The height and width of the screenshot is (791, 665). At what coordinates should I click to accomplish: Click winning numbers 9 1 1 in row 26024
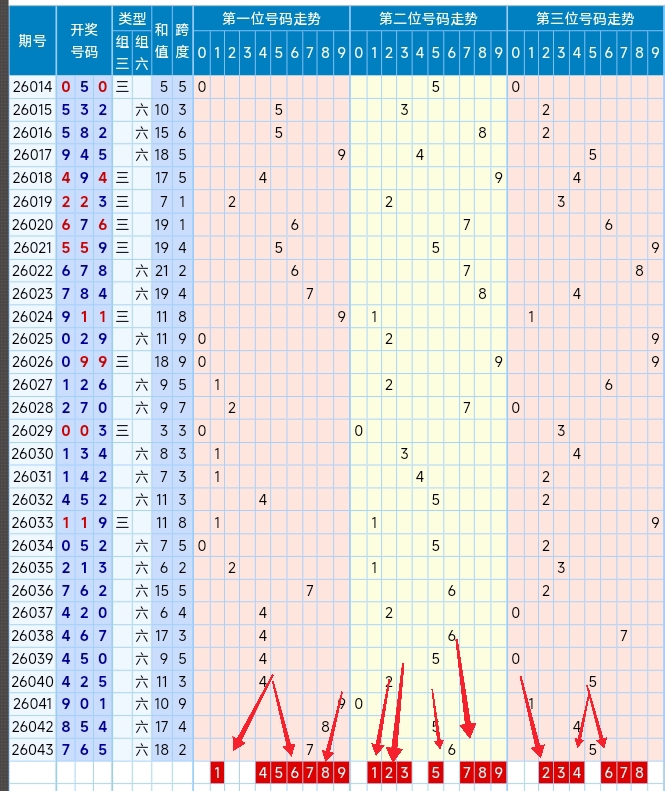tap(84, 316)
